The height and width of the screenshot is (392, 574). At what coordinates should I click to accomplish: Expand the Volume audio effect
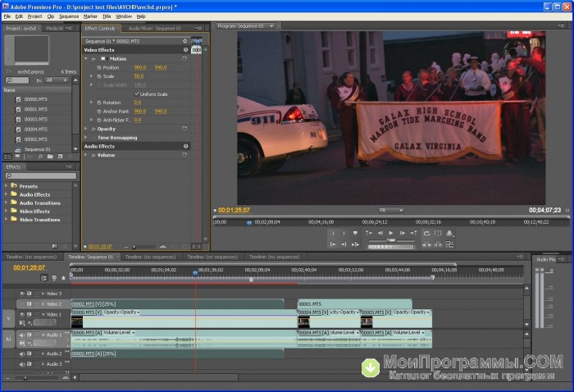[x=86, y=155]
